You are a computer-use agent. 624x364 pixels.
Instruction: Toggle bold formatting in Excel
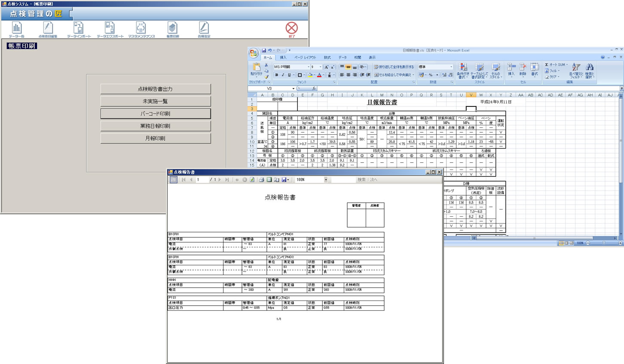point(276,75)
